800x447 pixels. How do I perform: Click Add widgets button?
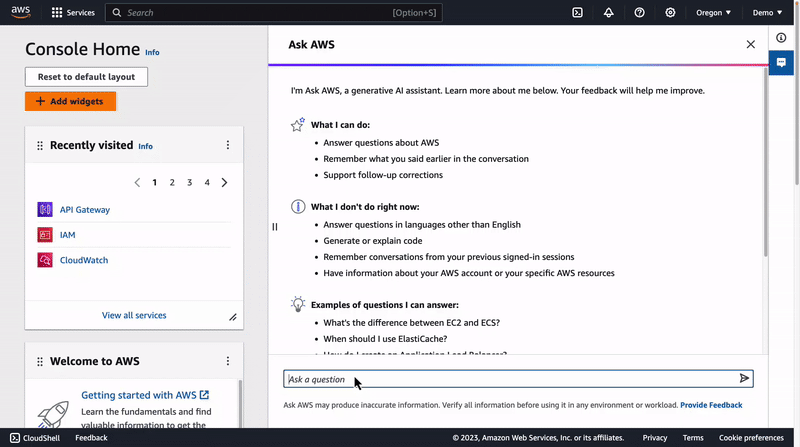(70, 101)
